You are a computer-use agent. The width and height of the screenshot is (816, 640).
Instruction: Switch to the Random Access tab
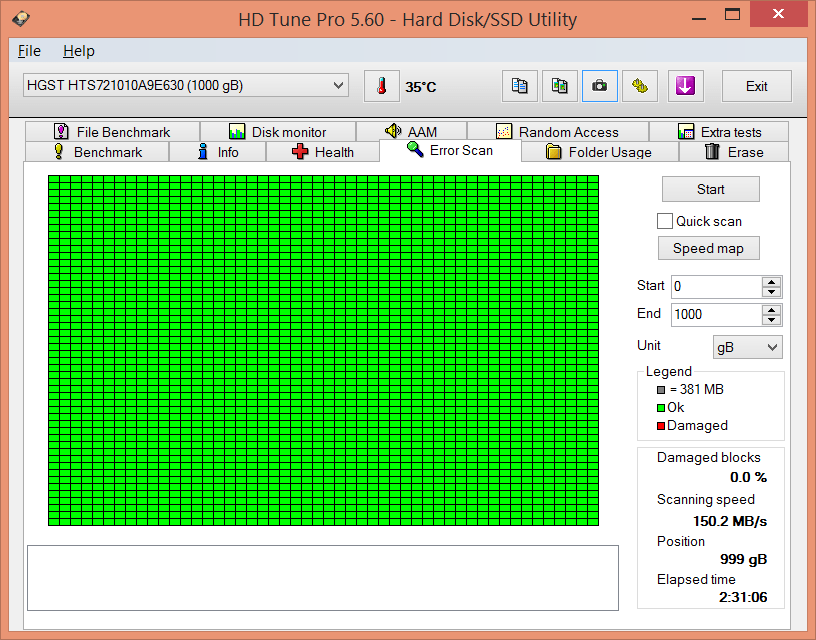[x=558, y=132]
